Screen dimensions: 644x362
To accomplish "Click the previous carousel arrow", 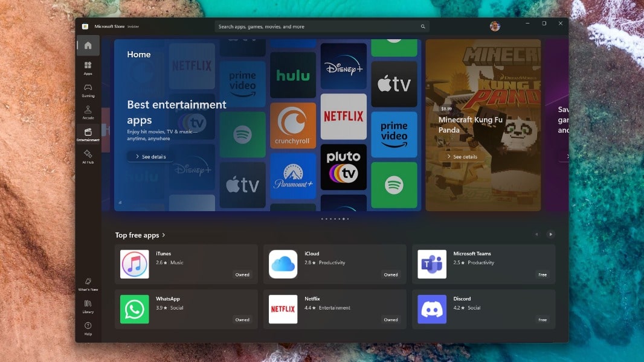I will coord(536,234).
